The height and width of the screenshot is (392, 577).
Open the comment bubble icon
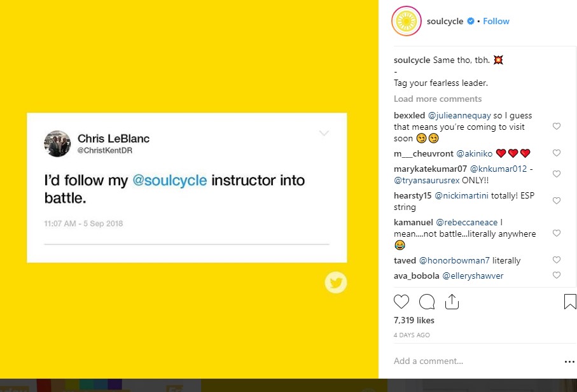[x=427, y=302]
